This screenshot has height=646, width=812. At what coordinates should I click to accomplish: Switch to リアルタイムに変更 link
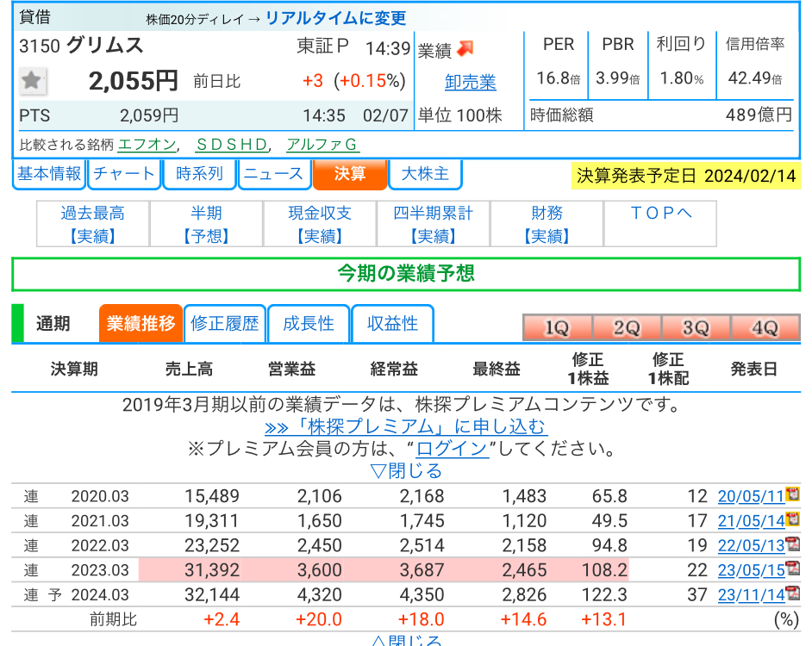pos(335,19)
